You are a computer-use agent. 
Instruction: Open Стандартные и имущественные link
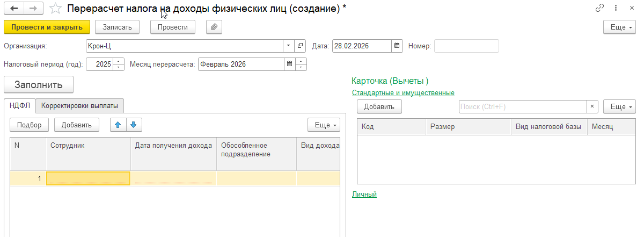[x=403, y=93]
